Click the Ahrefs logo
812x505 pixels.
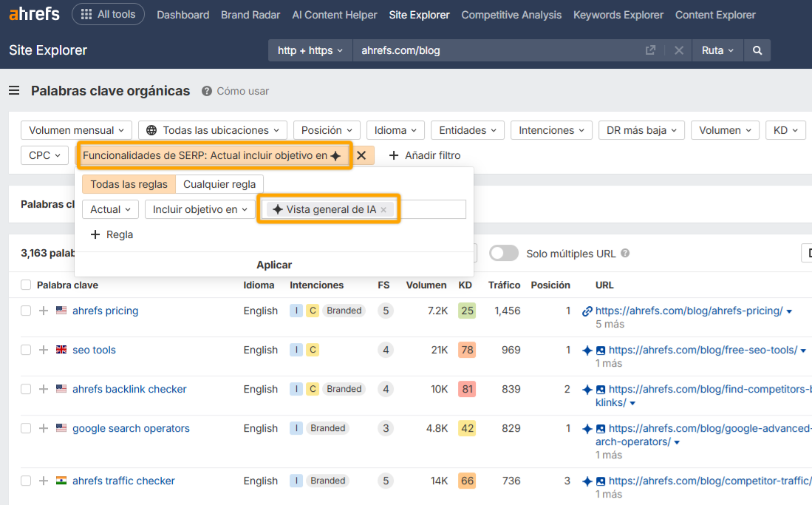point(34,14)
